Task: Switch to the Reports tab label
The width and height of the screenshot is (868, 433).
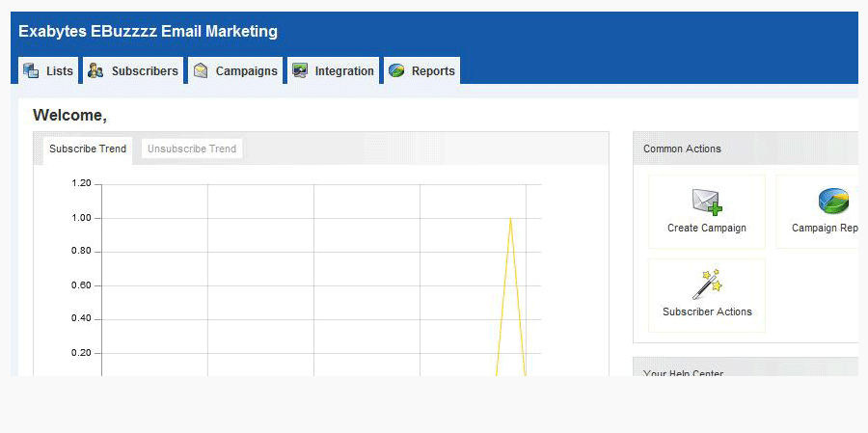Action: [x=433, y=71]
